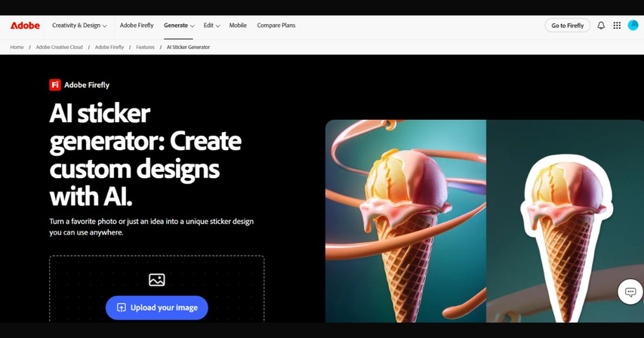Open the notifications bell
Screen dimensions: 644x338
tap(601, 26)
